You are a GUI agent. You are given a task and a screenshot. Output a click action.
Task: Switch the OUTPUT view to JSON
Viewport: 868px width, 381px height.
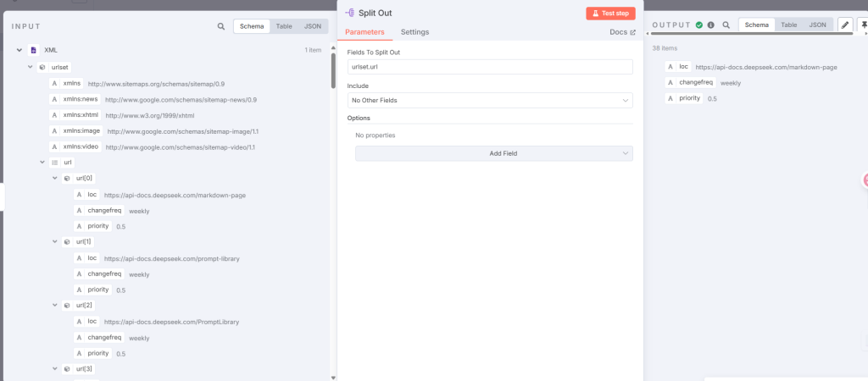(x=817, y=25)
